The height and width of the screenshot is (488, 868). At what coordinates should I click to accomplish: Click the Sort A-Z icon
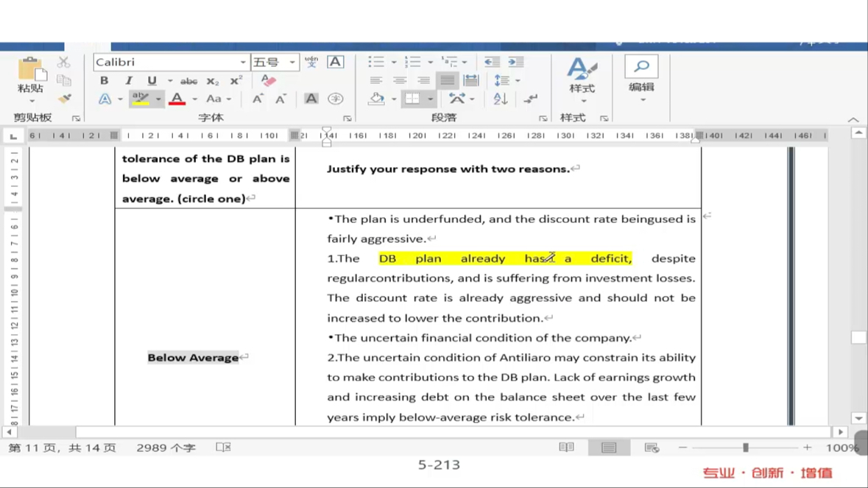[x=501, y=99]
